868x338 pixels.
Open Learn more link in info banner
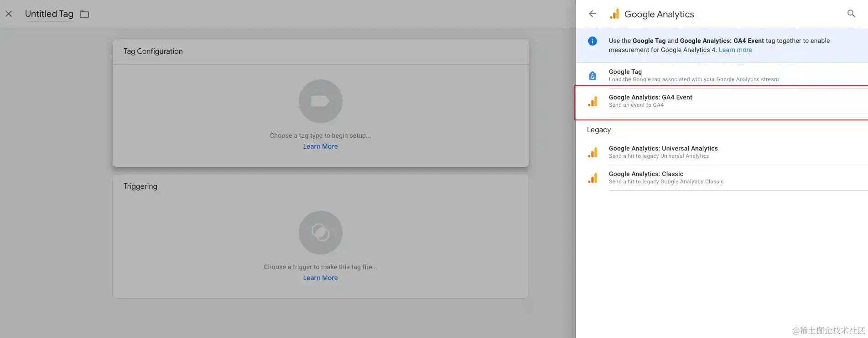pyautogui.click(x=735, y=50)
